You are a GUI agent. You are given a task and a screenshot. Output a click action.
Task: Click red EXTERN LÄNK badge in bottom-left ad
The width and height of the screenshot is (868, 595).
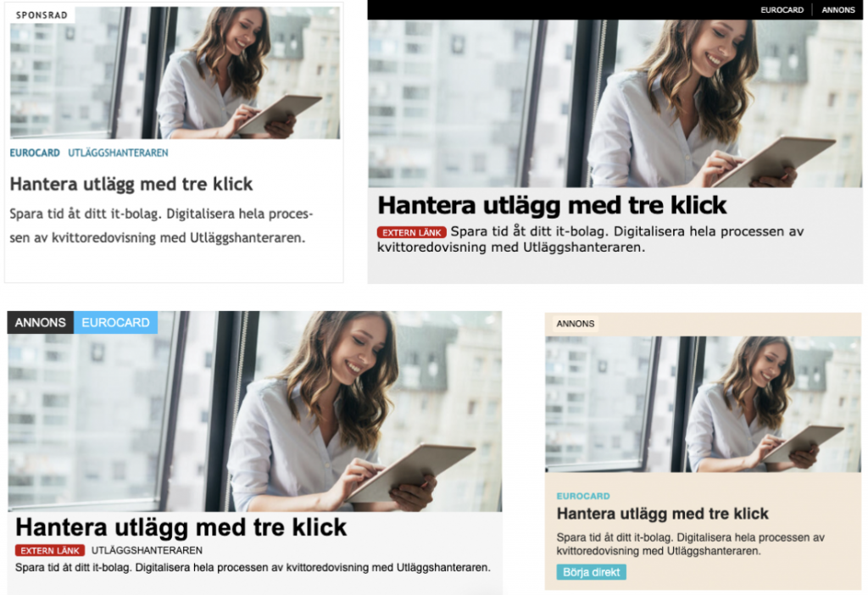(50, 551)
